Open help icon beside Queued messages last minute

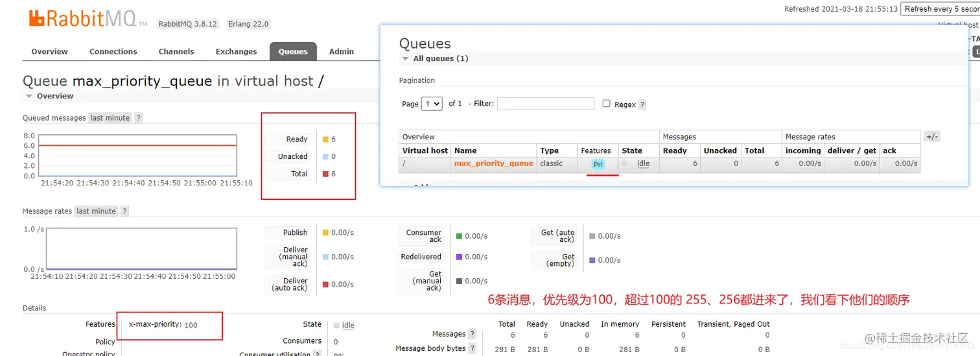pos(138,118)
